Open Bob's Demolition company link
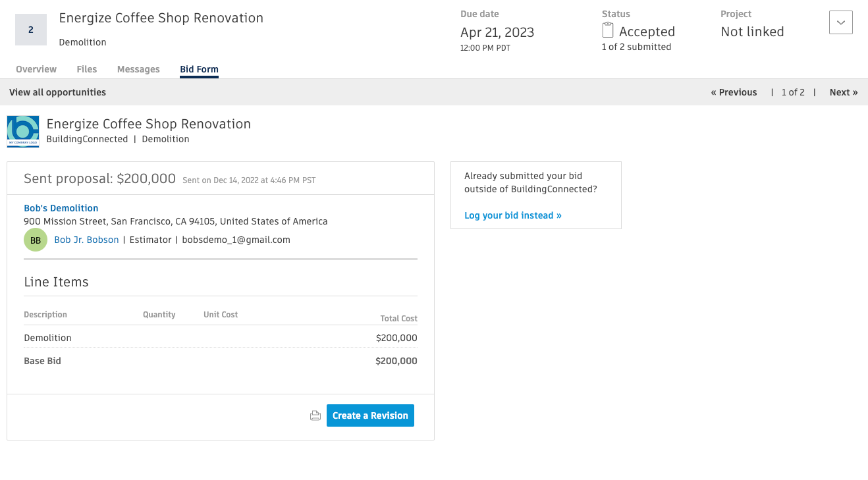The width and height of the screenshot is (868, 480). pos(61,208)
